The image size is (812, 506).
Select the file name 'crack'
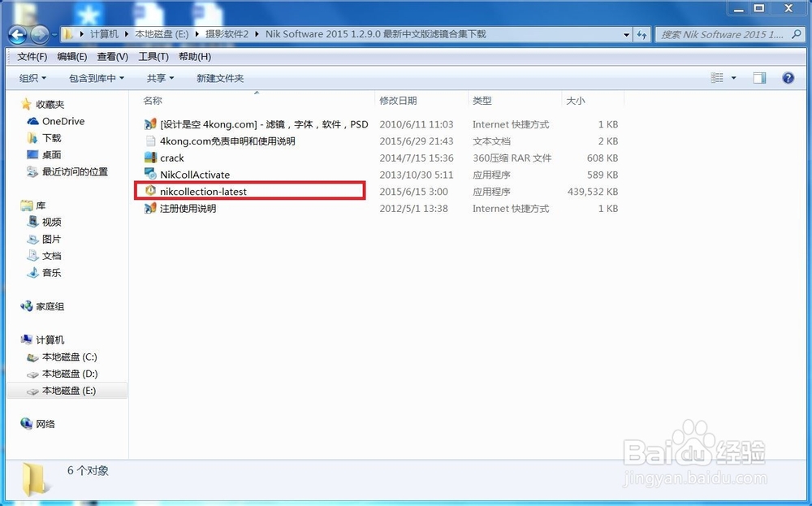(x=172, y=158)
